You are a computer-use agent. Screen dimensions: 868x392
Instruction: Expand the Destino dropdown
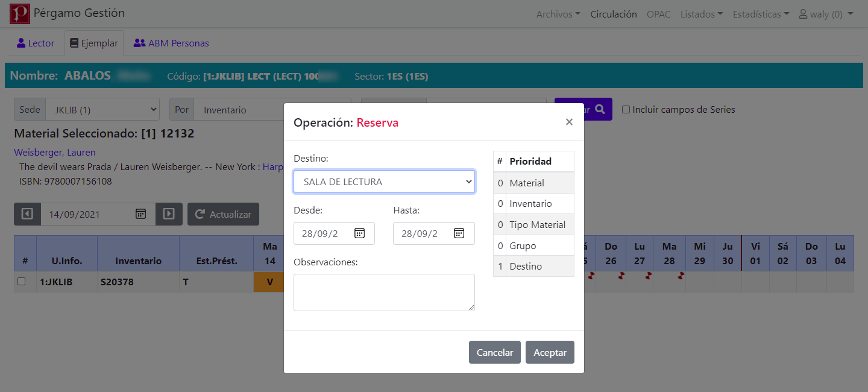384,182
